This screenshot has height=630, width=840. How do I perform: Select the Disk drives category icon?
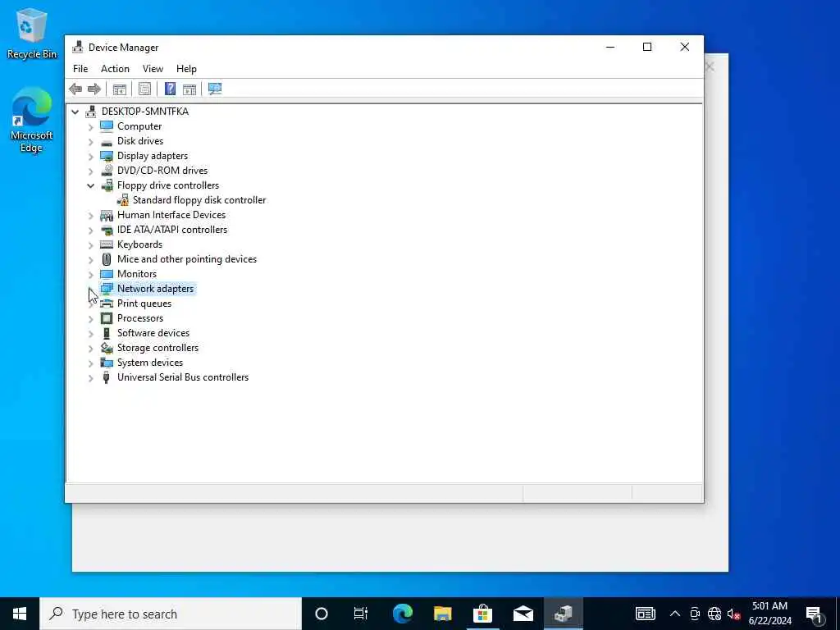107,141
